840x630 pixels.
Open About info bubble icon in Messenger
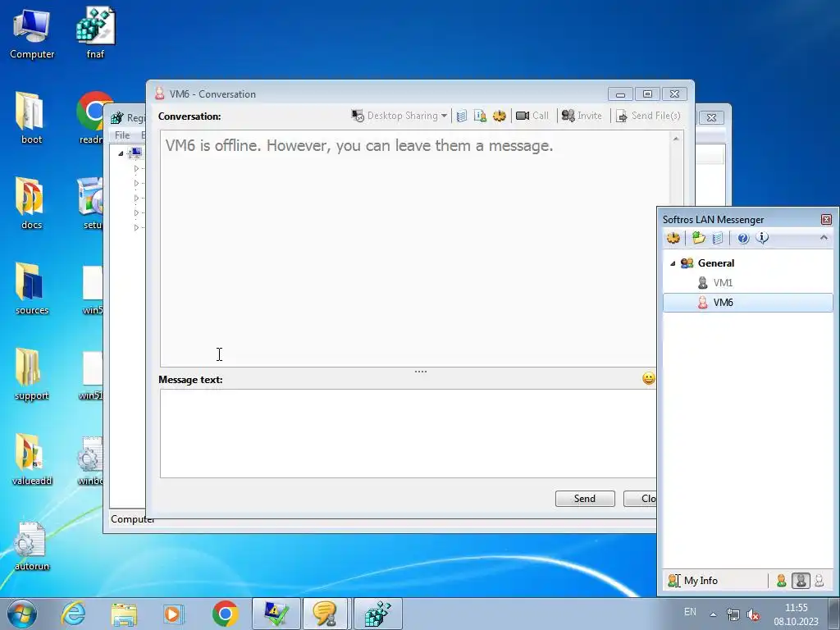[762, 238]
